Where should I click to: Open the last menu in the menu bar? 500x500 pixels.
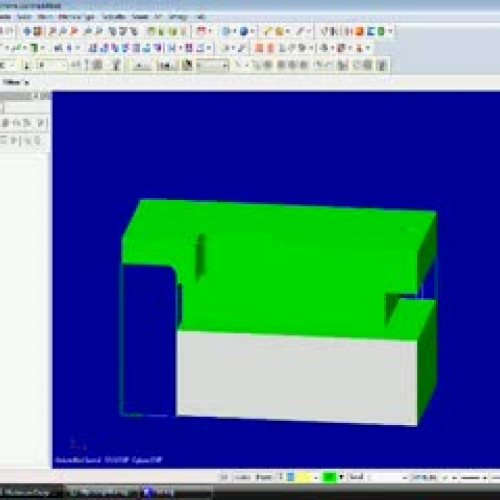(201, 17)
